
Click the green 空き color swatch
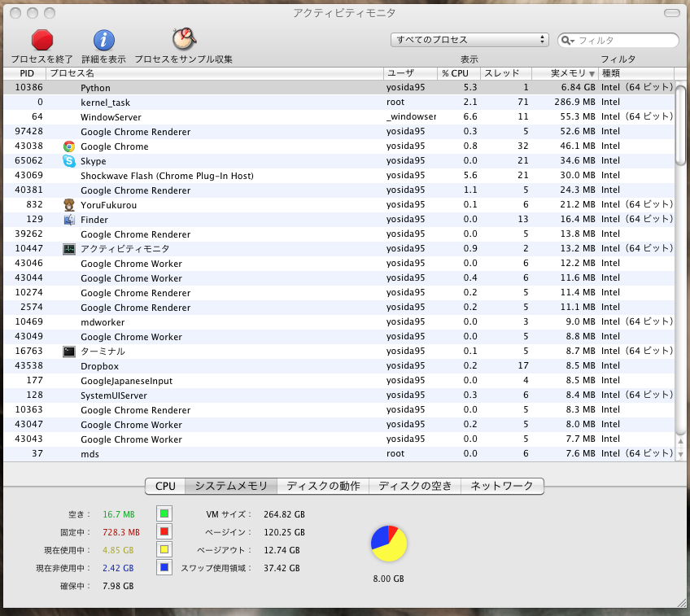[x=164, y=514]
